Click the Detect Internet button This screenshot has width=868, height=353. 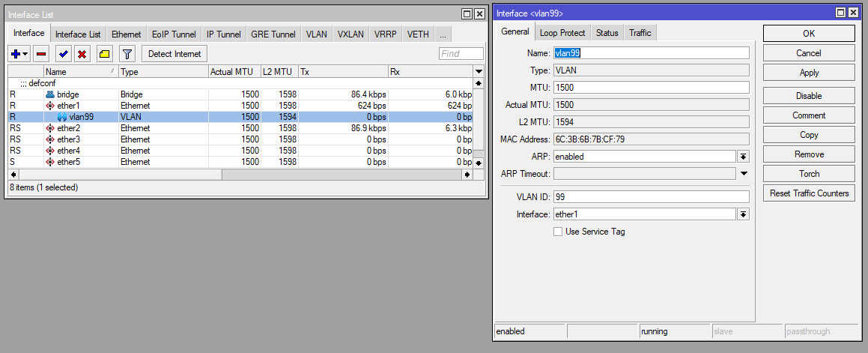pos(174,54)
